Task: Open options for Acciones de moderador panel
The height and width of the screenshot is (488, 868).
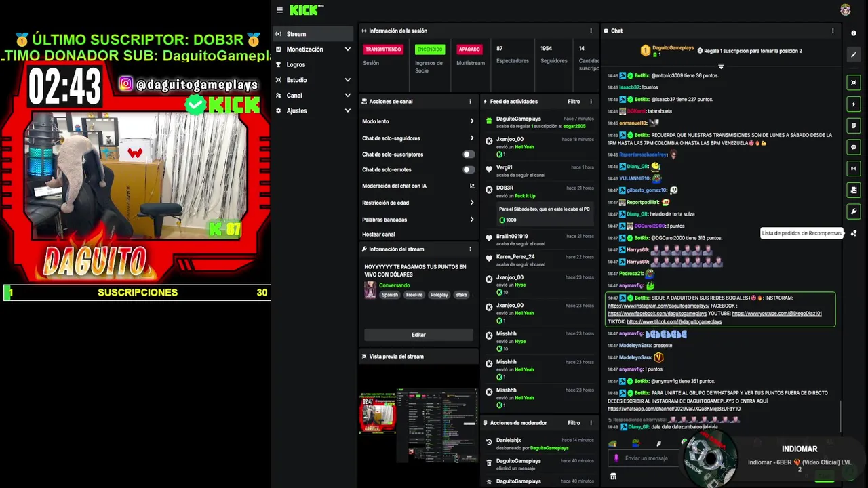Action: pos(591,423)
